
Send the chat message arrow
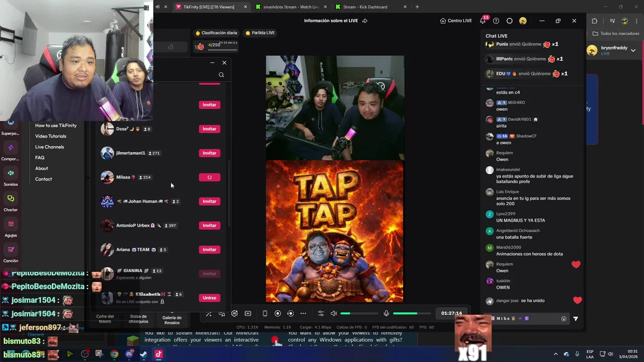pyautogui.click(x=576, y=318)
